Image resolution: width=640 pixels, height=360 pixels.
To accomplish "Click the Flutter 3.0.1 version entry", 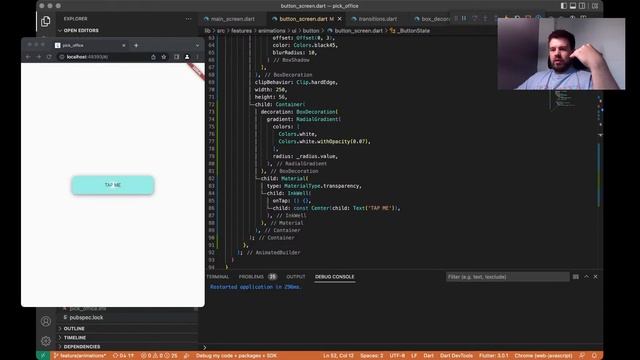I will point(493,356).
